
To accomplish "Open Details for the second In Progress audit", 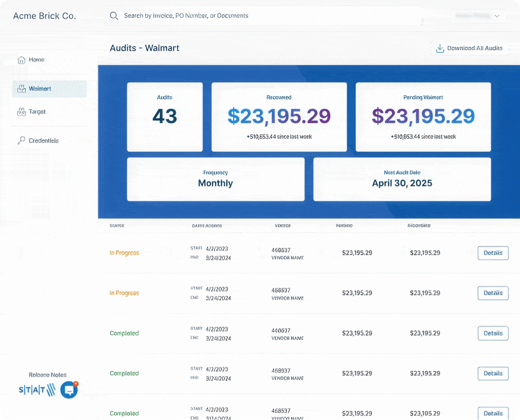I will click(x=493, y=293).
